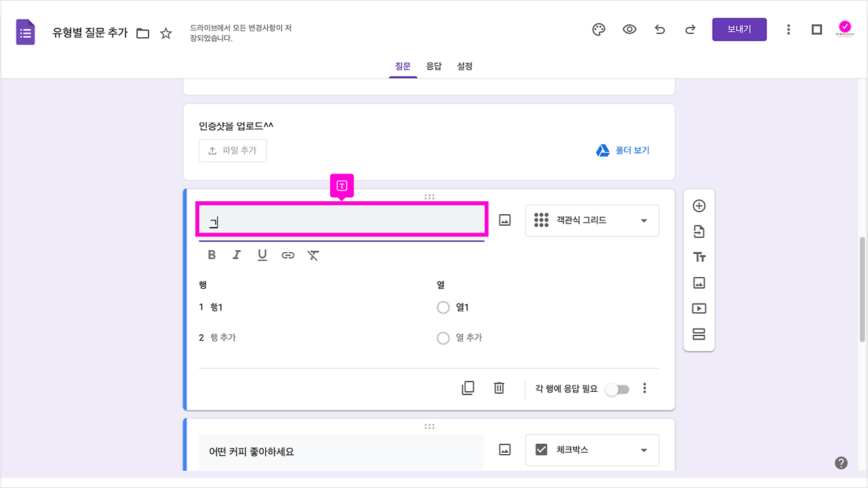The width and height of the screenshot is (868, 488).
Task: Select the 열1 radio button
Action: (x=443, y=307)
